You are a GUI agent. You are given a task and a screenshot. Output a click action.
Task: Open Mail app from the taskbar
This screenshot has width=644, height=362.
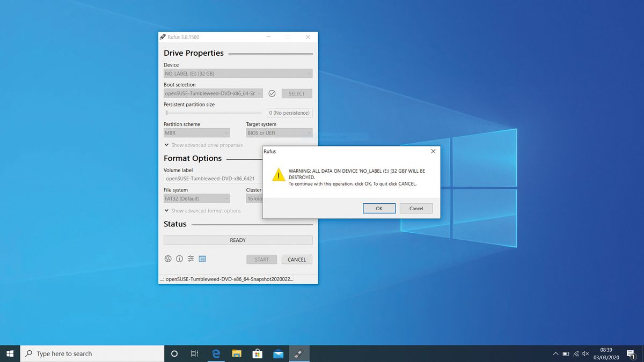pyautogui.click(x=278, y=353)
